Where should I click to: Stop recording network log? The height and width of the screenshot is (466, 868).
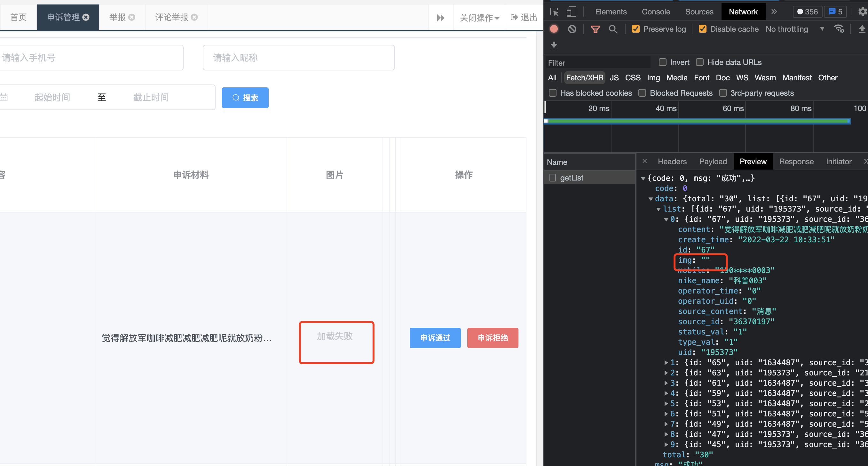click(554, 29)
